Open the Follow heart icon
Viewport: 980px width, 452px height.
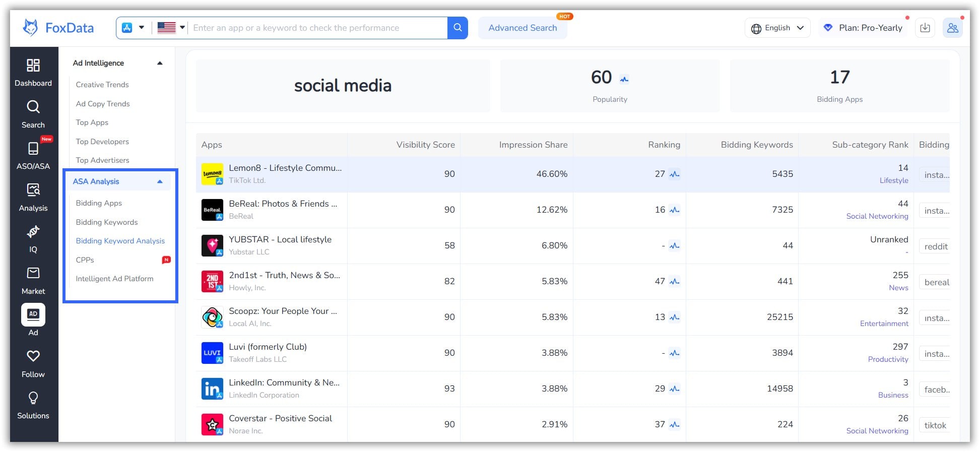coord(33,356)
